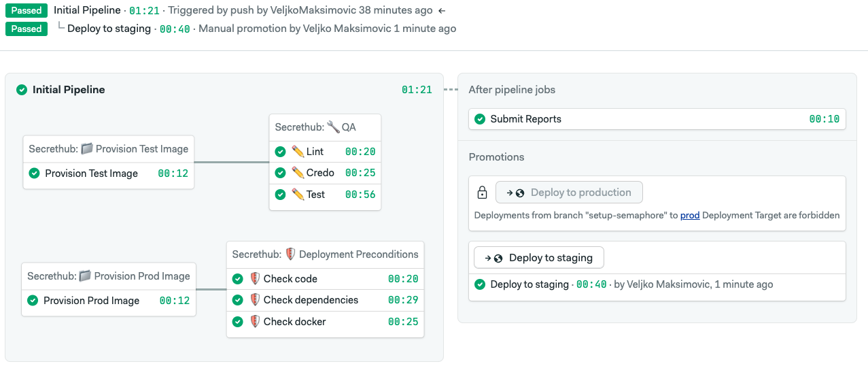Select the Check dependencies job
This screenshot has width=868, height=366.
coord(311,300)
